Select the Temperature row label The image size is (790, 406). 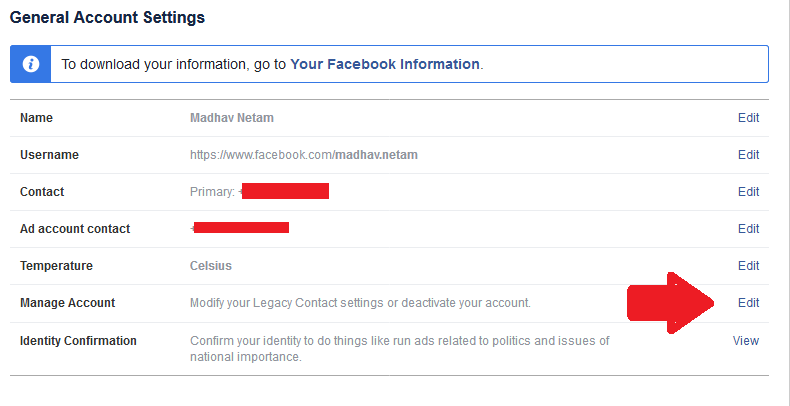click(56, 266)
